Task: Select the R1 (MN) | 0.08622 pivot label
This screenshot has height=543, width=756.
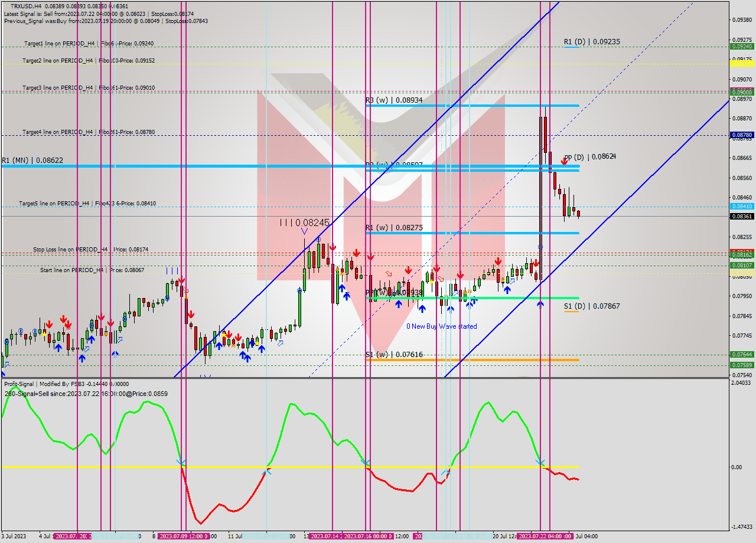Action: coord(32,161)
